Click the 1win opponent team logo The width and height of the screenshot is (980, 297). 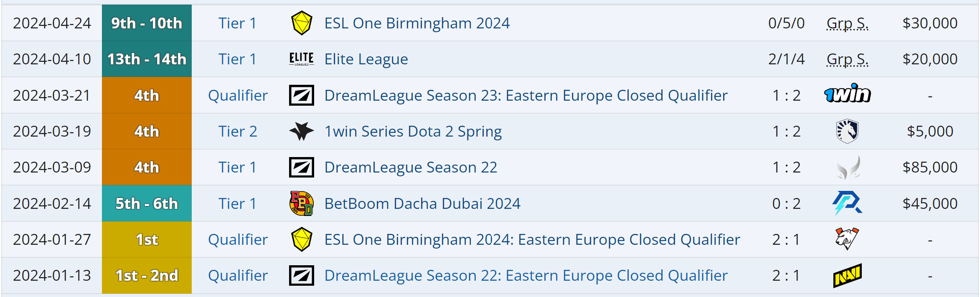pos(845,95)
